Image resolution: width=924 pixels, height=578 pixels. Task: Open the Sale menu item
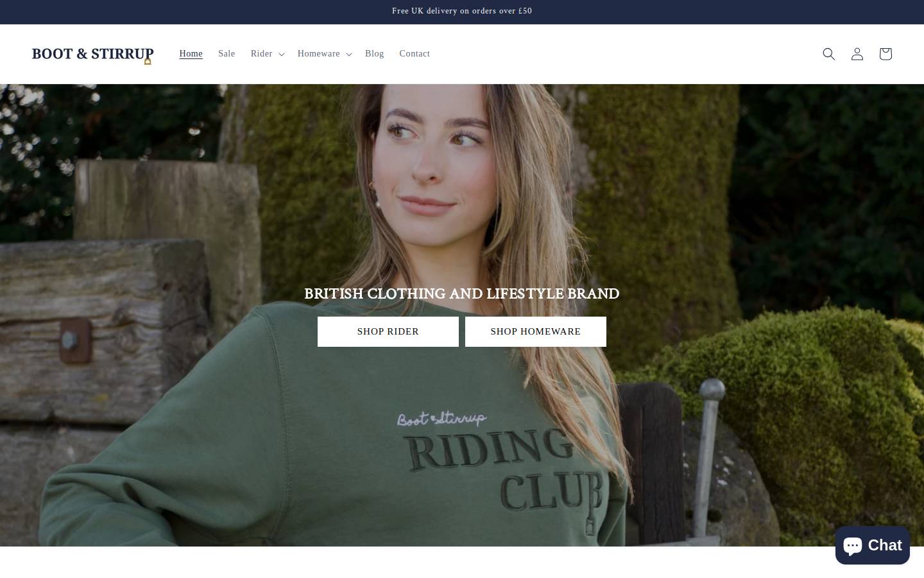tap(227, 54)
